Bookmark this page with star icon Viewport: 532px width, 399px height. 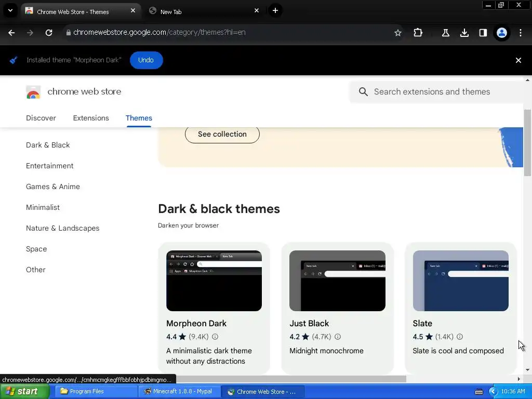point(397,33)
